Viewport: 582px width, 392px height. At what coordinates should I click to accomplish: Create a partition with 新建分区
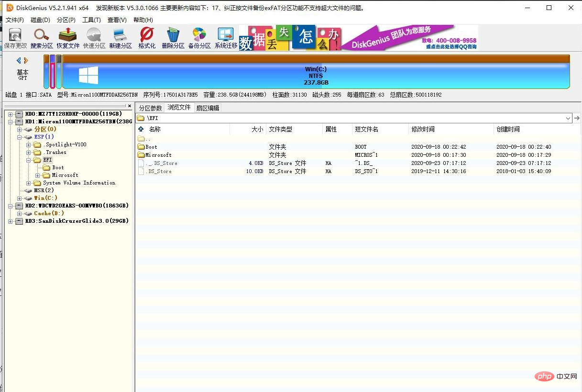[x=120, y=38]
